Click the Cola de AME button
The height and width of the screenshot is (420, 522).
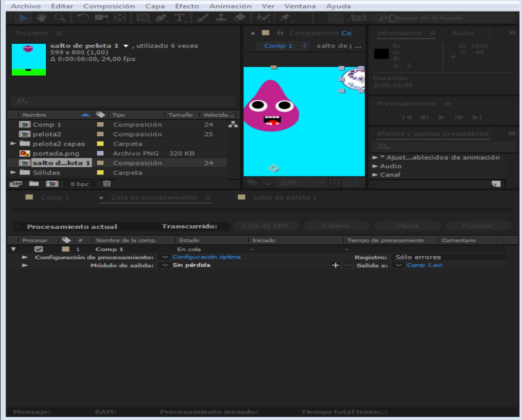[266, 226]
